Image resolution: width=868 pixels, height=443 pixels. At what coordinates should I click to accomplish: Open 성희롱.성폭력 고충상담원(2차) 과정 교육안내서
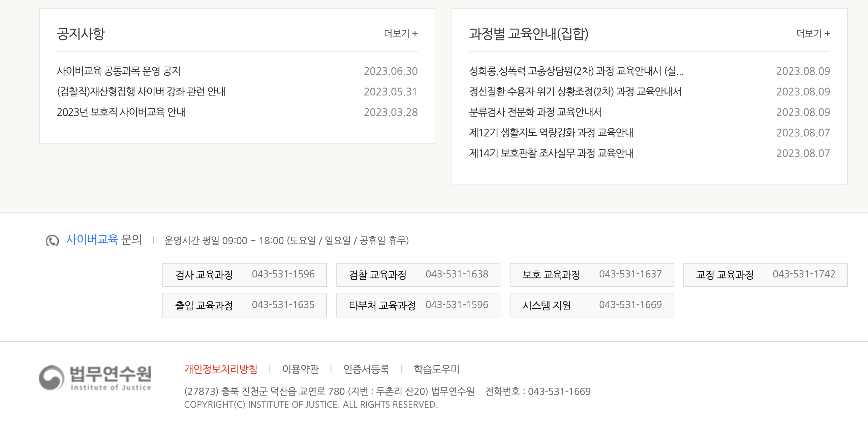(x=576, y=71)
